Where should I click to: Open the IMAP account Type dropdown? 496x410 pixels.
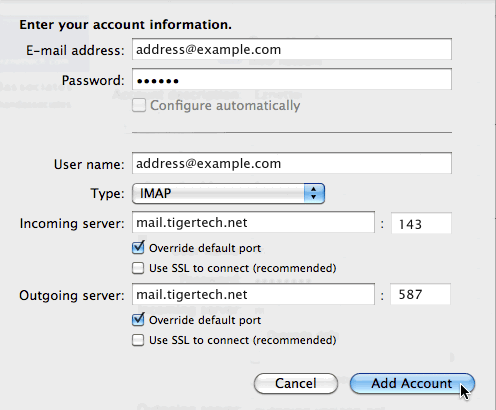(x=228, y=193)
